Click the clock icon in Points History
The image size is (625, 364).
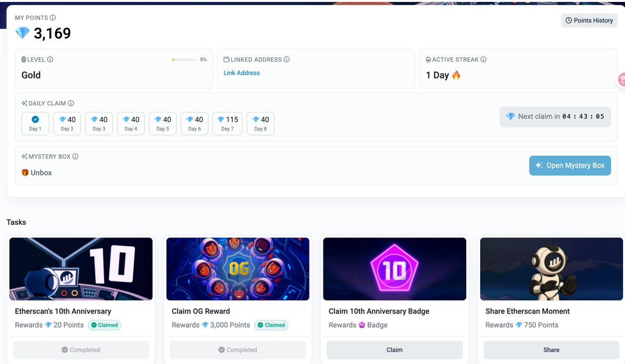[569, 20]
